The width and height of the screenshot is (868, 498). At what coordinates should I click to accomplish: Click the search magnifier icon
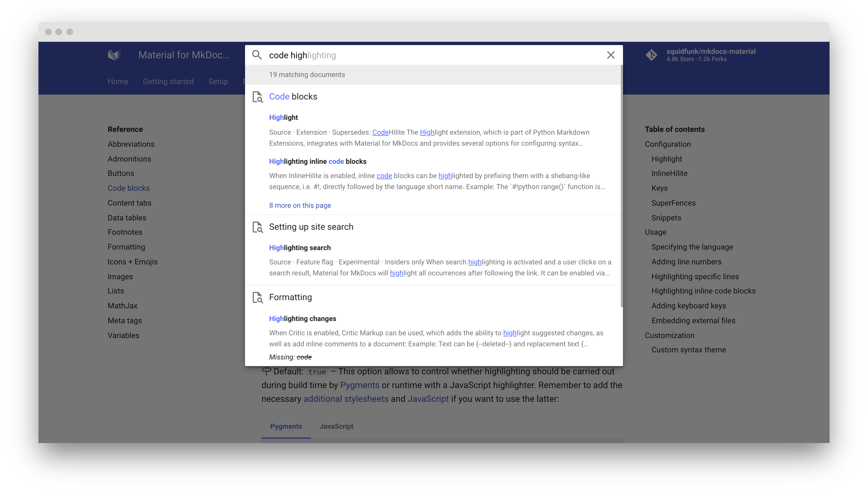click(x=257, y=55)
